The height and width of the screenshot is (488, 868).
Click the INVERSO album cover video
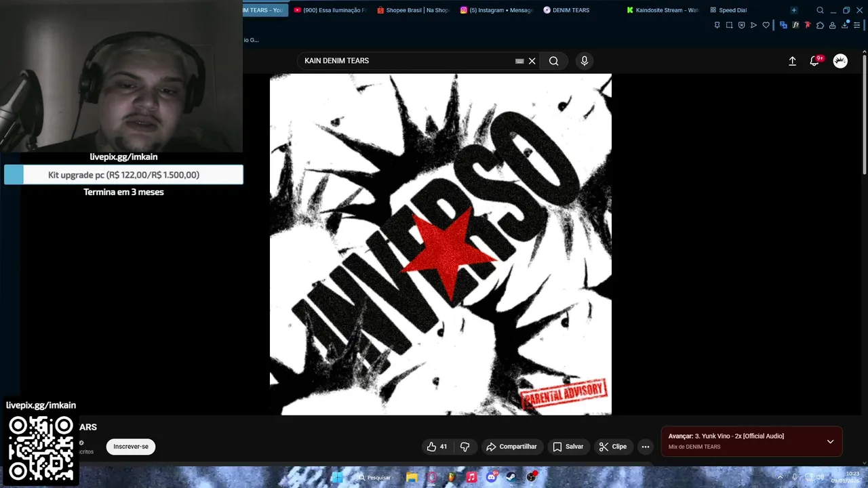441,245
